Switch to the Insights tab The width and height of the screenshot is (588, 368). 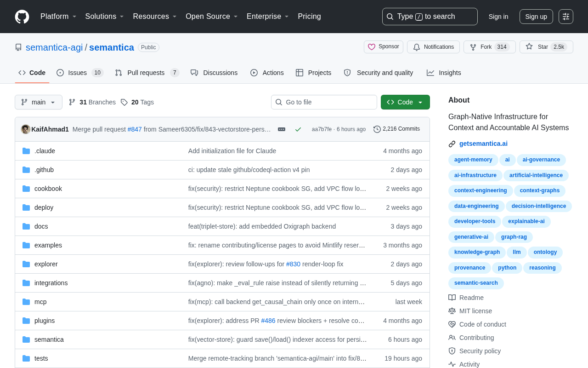(444, 73)
